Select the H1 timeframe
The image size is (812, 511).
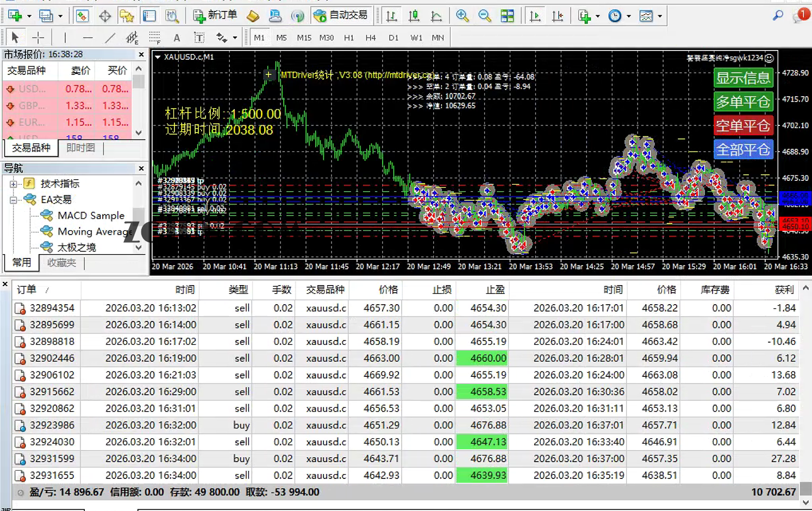(x=348, y=37)
